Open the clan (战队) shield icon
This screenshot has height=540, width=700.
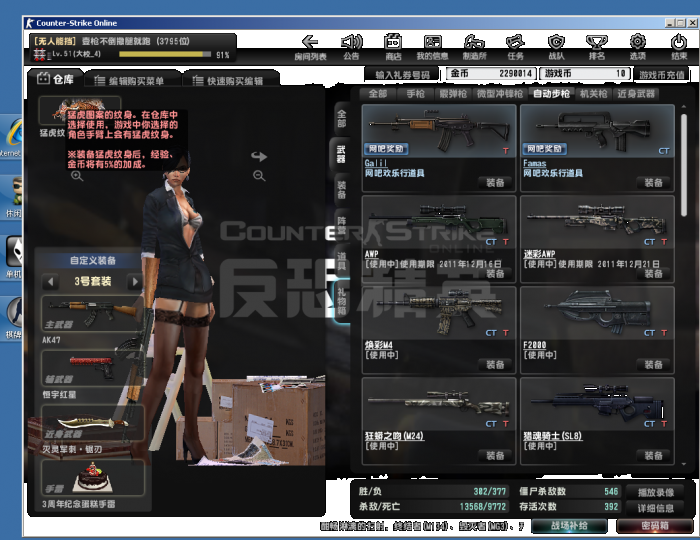[x=556, y=48]
